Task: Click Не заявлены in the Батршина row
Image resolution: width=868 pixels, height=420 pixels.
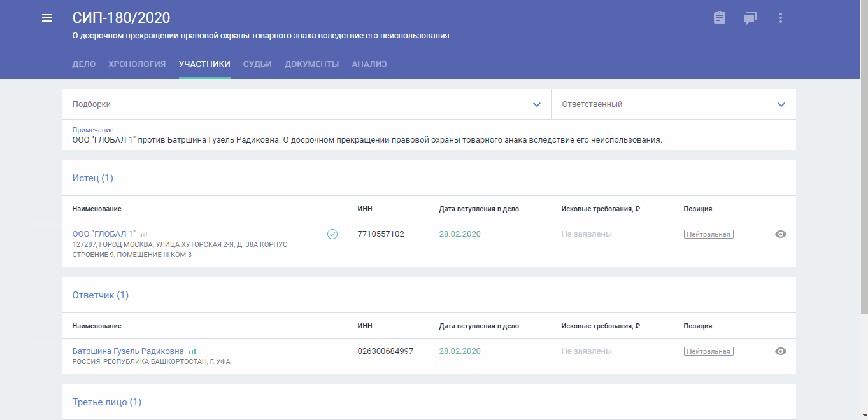Action: (x=587, y=351)
